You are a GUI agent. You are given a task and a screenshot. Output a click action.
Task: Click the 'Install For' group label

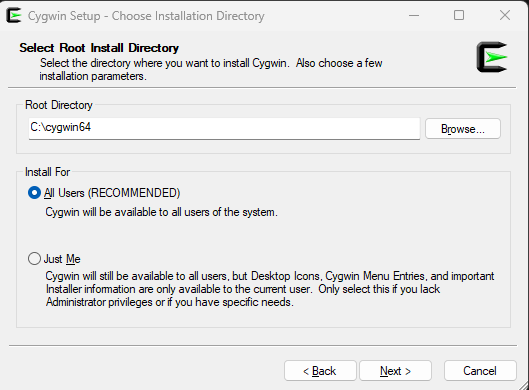click(x=48, y=172)
